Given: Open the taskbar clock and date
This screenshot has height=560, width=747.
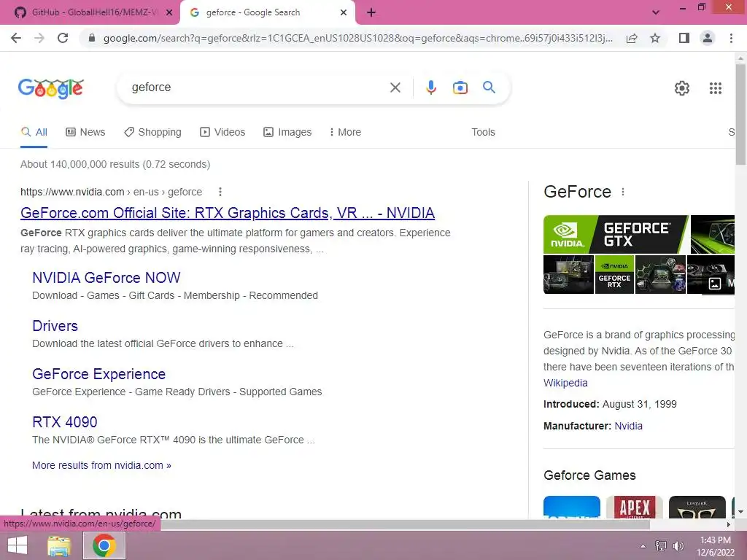Looking at the screenshot, I should point(716,546).
